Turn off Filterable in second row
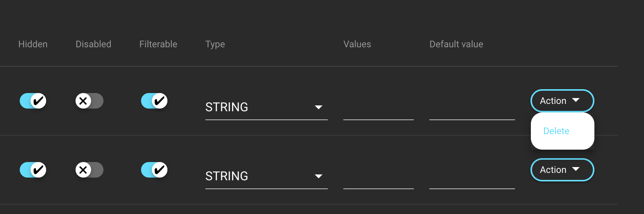Image resolution: width=644 pixels, height=214 pixels. [154, 170]
